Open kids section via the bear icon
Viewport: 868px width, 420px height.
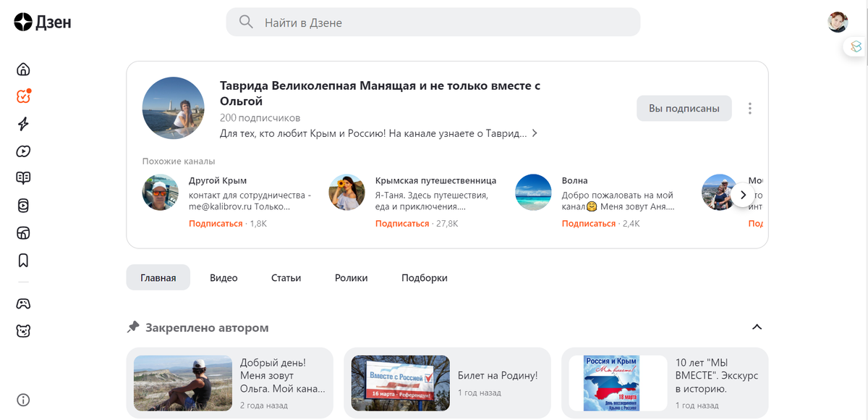[x=22, y=331]
